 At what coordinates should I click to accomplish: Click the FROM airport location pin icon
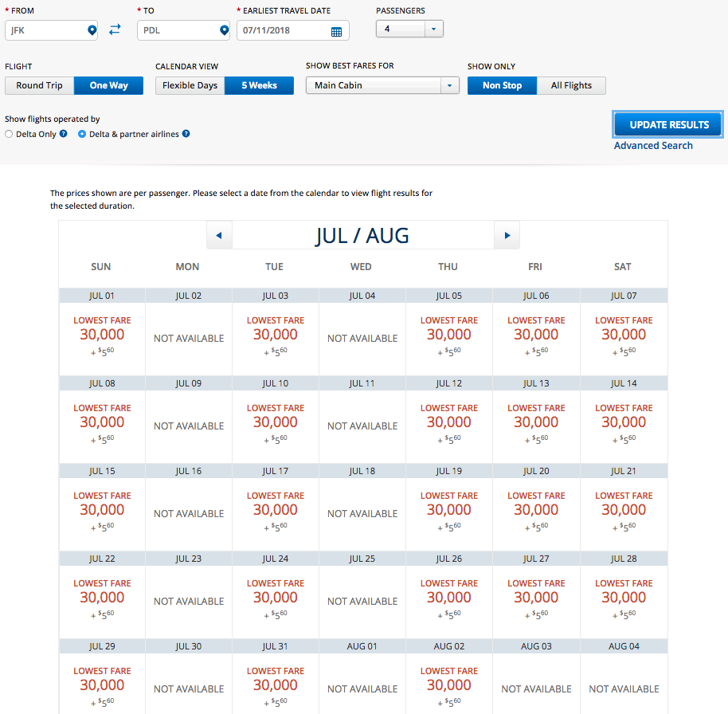point(92,30)
